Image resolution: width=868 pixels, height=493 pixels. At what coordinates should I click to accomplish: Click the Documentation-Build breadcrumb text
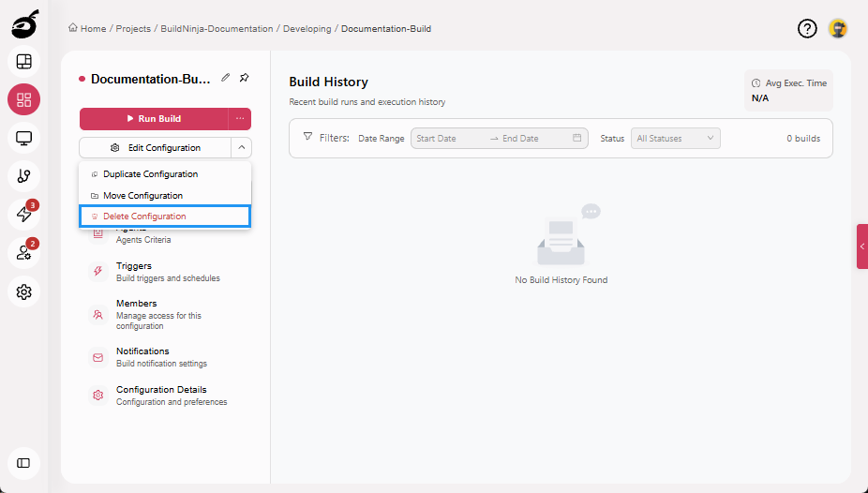[x=386, y=29]
